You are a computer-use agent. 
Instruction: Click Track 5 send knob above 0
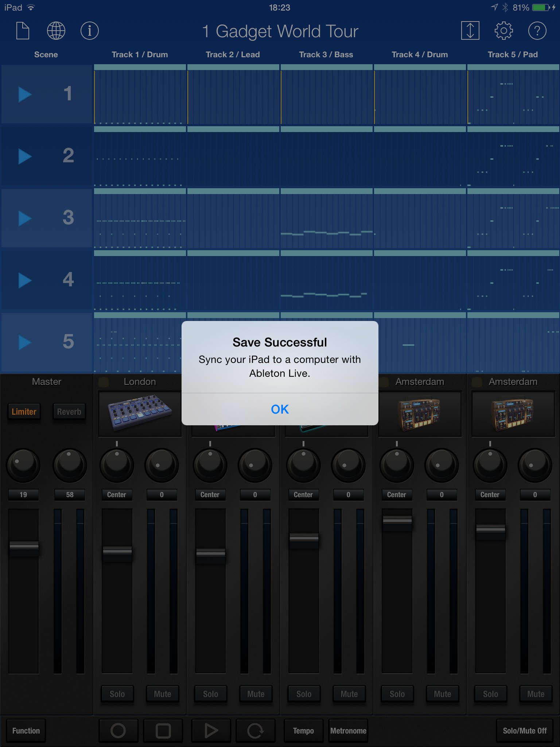pos(535,465)
